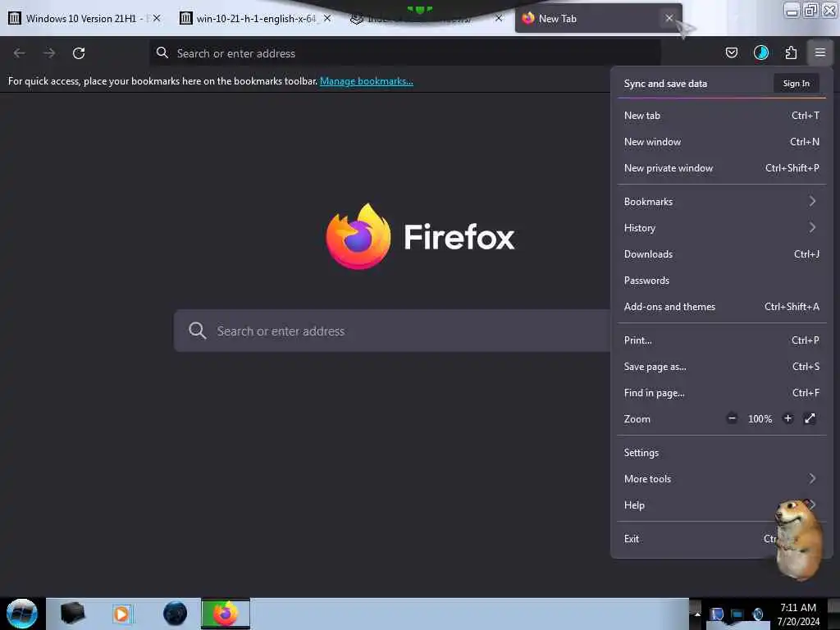Viewport: 840px width, 630px height.
Task: Close the win-10-21-h-1-english tab
Action: click(x=327, y=18)
